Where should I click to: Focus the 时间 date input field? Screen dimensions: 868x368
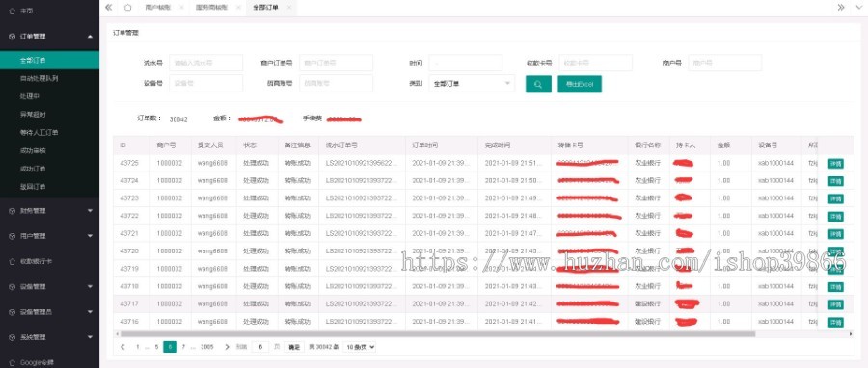(x=466, y=63)
